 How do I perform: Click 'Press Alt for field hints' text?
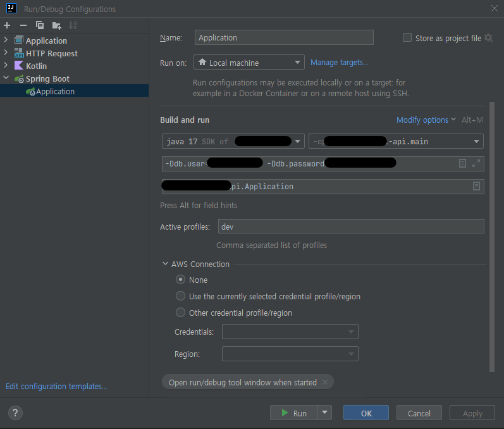[x=199, y=205]
